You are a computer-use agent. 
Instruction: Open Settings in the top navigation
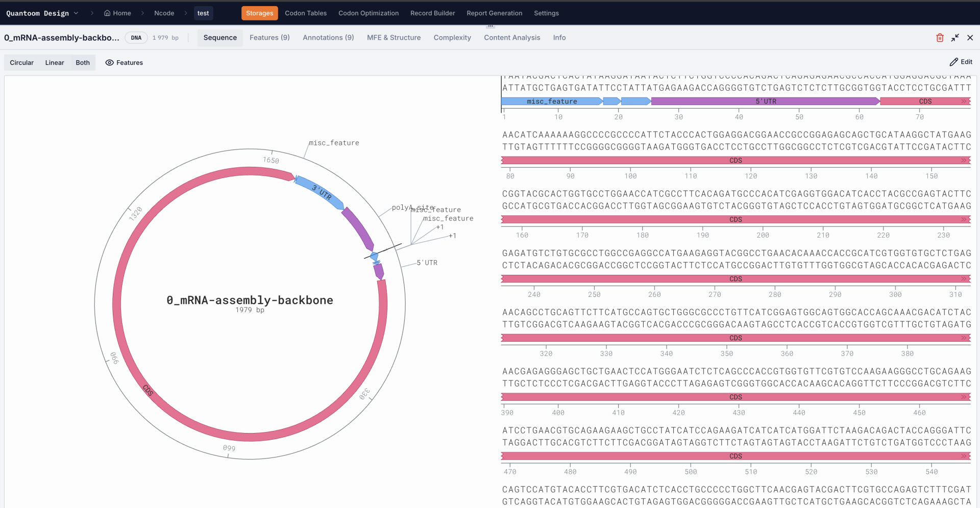point(546,13)
